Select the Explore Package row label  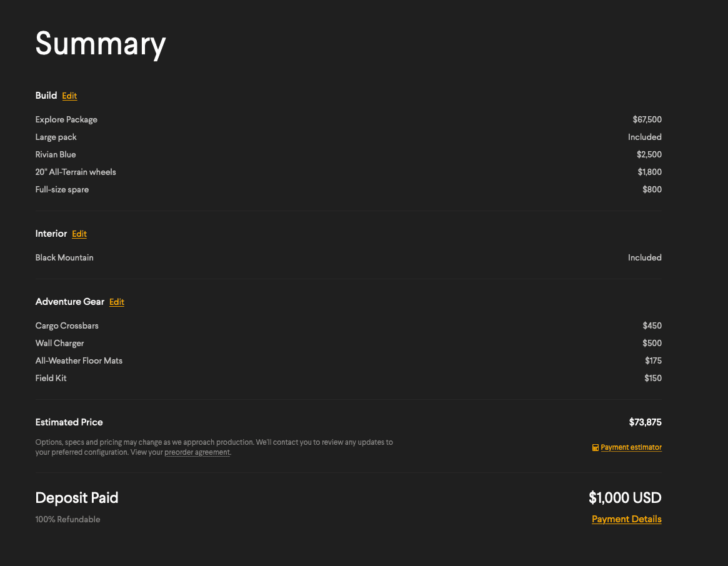[66, 119]
